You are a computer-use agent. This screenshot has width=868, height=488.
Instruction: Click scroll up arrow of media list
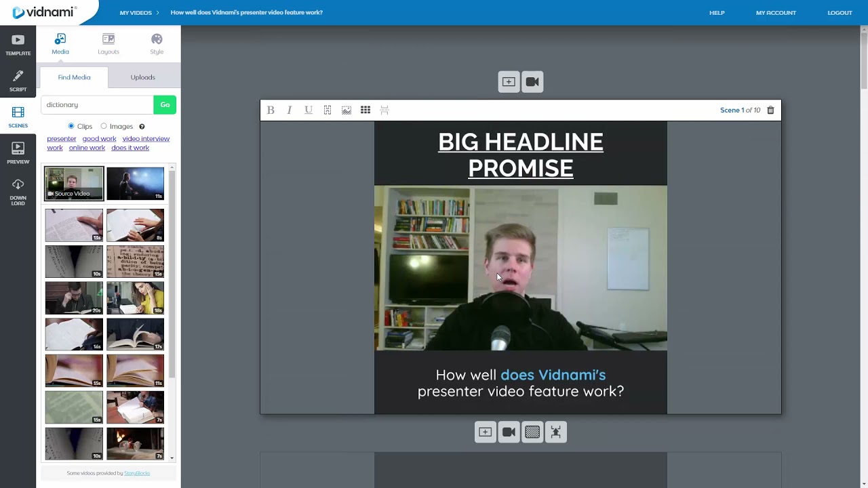point(172,167)
